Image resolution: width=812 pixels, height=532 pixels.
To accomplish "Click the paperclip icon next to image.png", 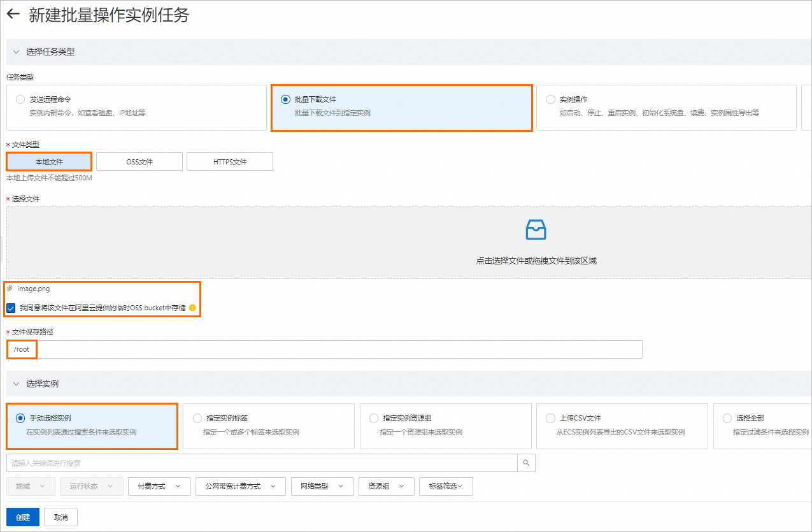I will [x=10, y=289].
